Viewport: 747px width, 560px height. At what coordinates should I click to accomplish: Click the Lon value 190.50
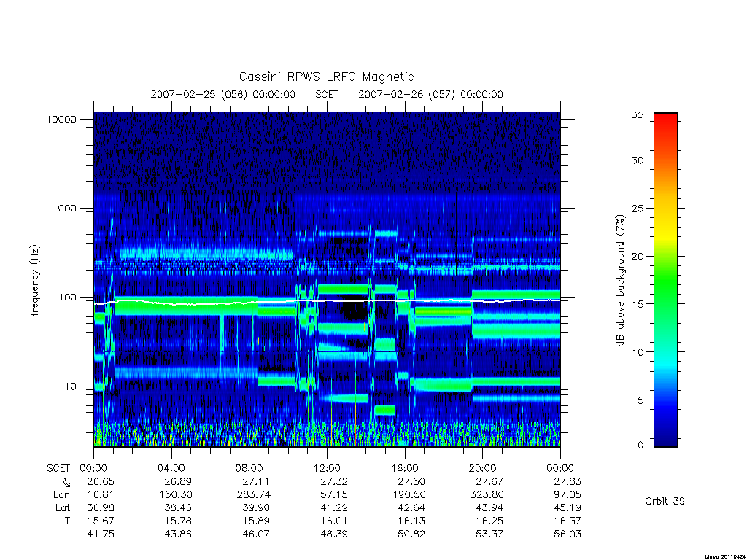click(409, 495)
